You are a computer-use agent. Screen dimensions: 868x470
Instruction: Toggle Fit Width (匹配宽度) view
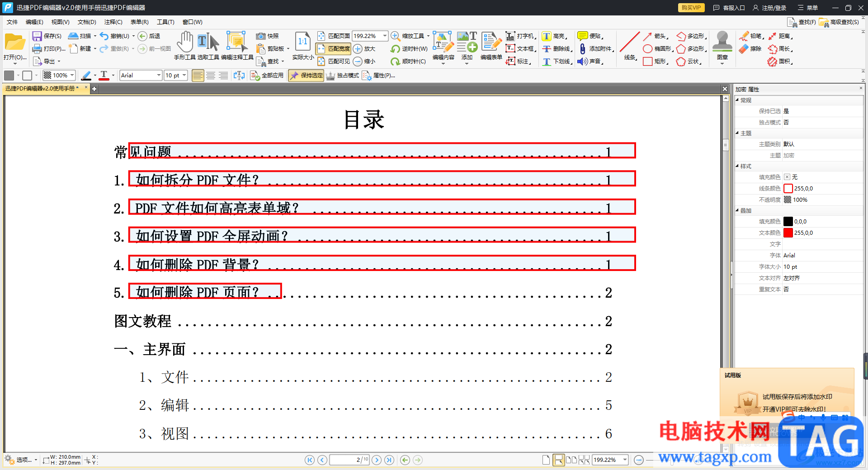(334, 49)
